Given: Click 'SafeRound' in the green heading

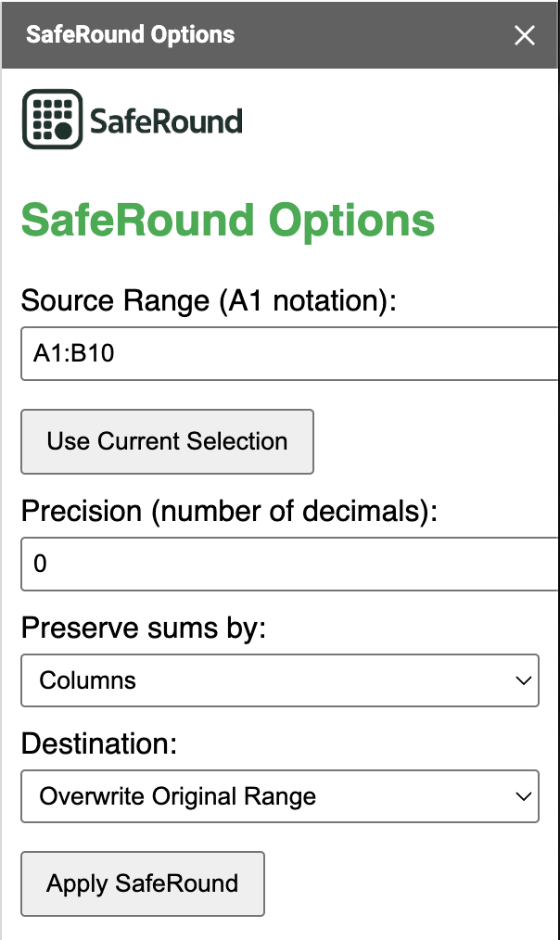Looking at the screenshot, I should click(138, 220).
